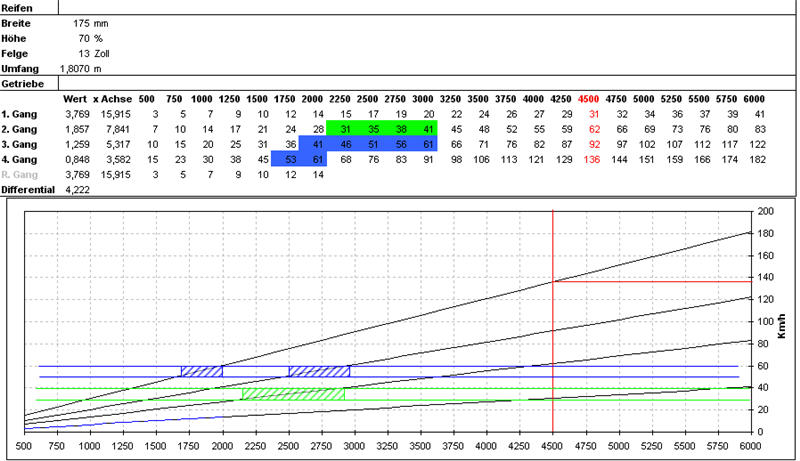Viewport: 800px width, 461px height.
Task: Click the x Achse column header
Action: [110, 99]
